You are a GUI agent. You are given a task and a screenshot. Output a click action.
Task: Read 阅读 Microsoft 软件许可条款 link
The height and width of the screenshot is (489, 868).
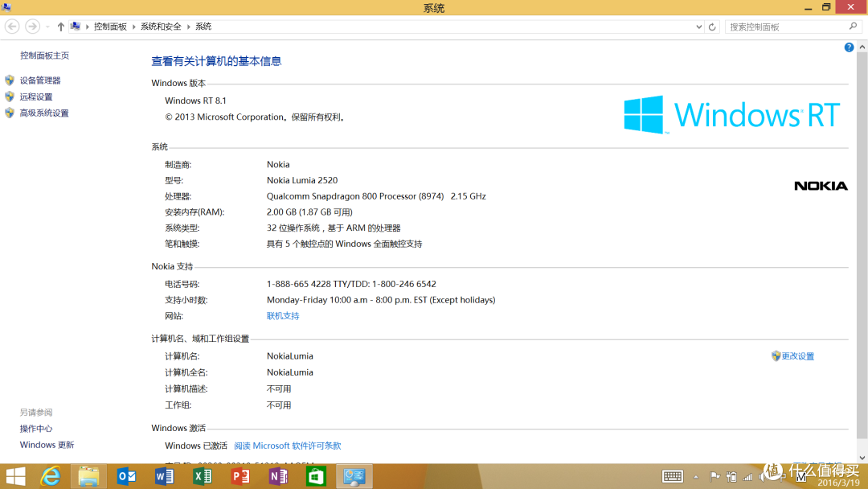pyautogui.click(x=287, y=446)
